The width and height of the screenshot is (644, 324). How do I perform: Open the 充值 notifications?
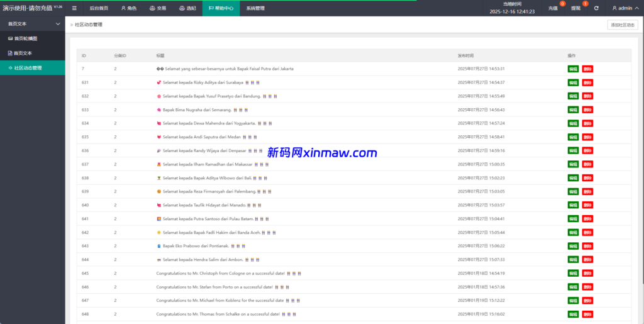click(553, 8)
